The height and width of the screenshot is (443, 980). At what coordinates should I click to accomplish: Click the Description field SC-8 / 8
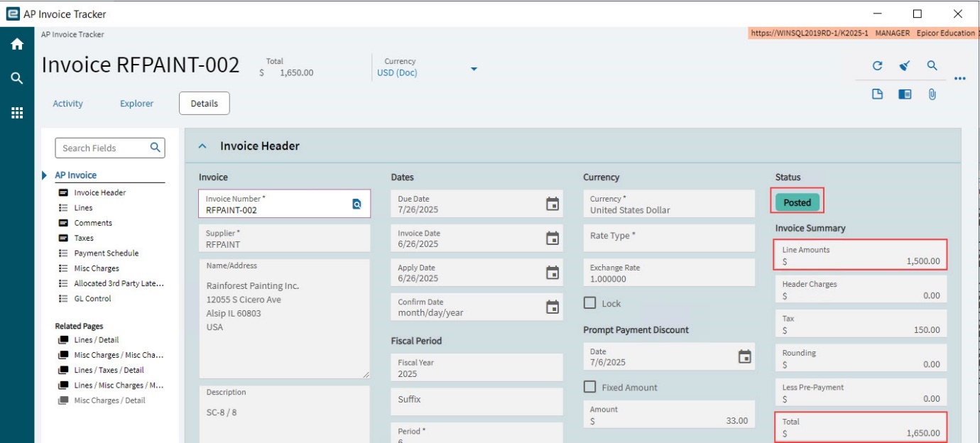[284, 415]
